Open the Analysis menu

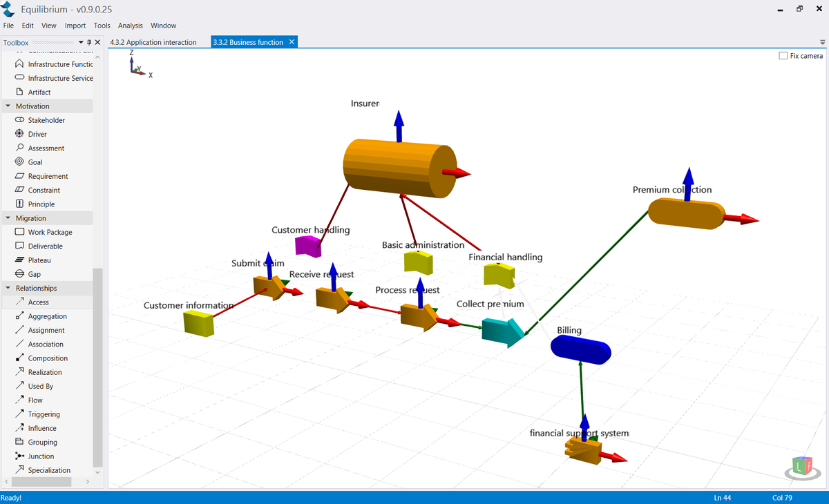coord(131,26)
